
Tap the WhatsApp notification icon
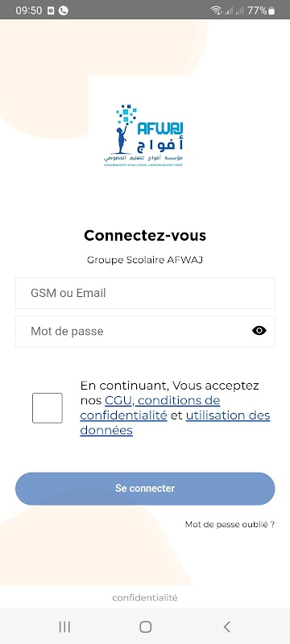(64, 10)
